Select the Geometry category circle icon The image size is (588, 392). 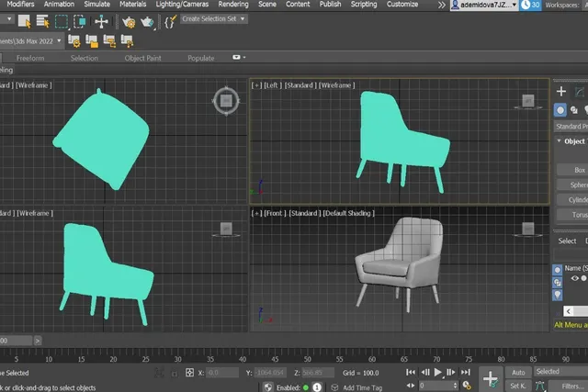560,110
